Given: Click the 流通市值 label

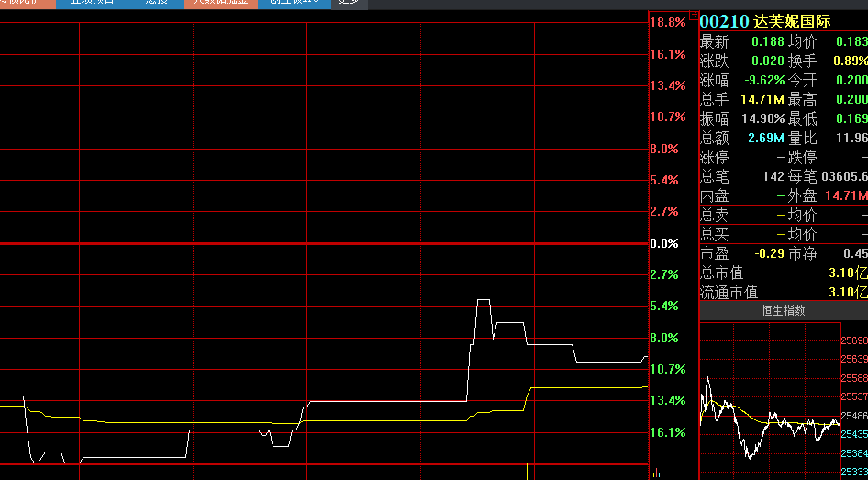Looking at the screenshot, I should click(x=729, y=293).
